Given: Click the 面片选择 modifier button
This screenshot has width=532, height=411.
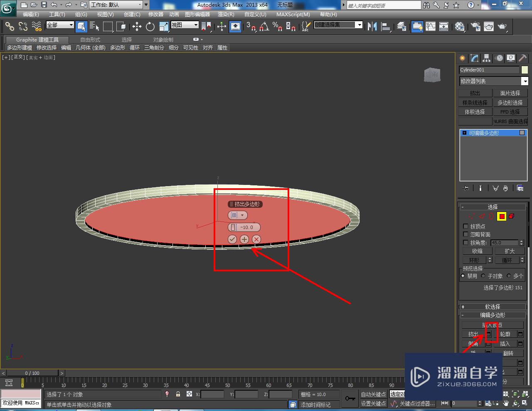Looking at the screenshot, I should pos(510,93).
